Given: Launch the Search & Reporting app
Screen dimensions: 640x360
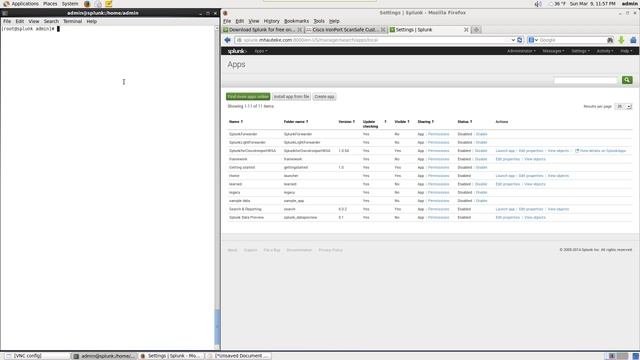Looking at the screenshot, I should pyautogui.click(x=505, y=209).
